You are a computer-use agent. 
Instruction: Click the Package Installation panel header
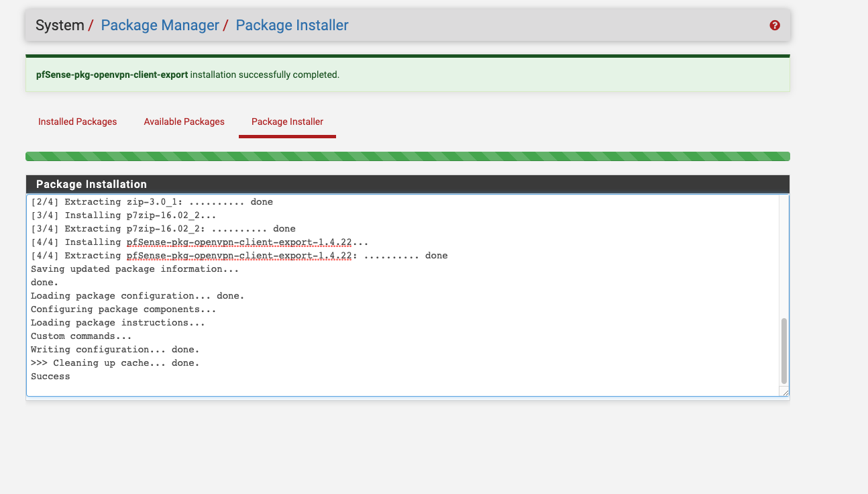click(407, 184)
